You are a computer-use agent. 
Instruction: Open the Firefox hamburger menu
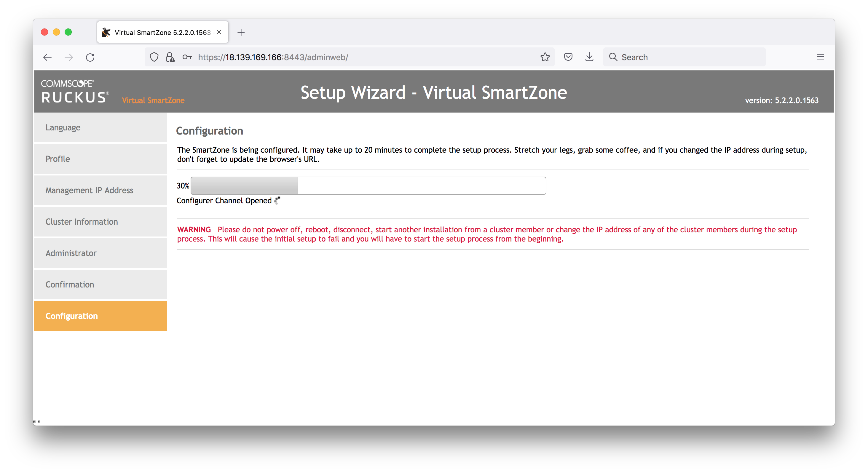point(821,57)
